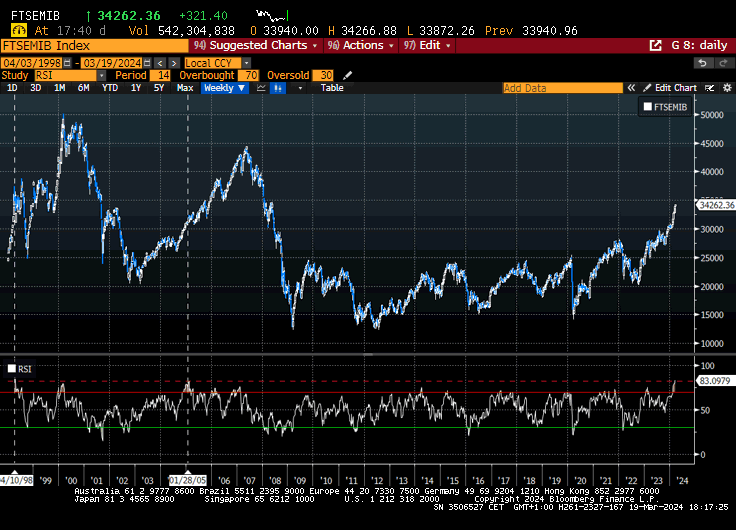Select the 1D range tab

12,88
